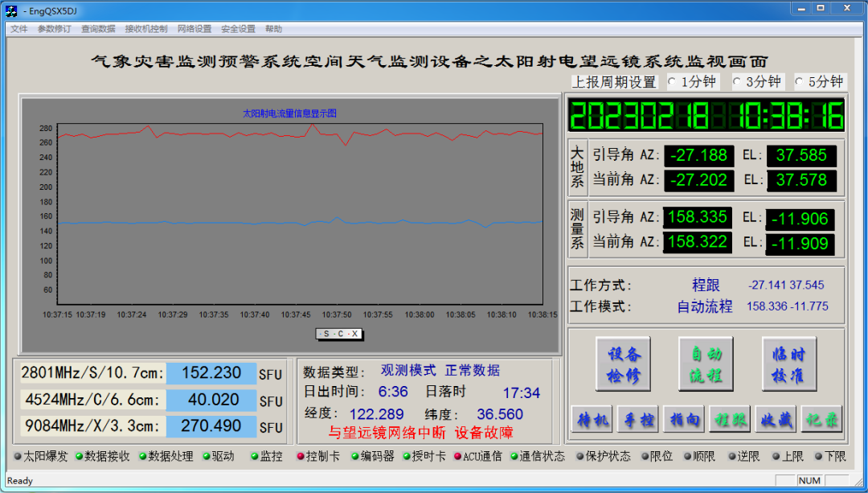The height and width of the screenshot is (493, 868).
Task: Open the 接收机控制 menu
Action: point(146,29)
